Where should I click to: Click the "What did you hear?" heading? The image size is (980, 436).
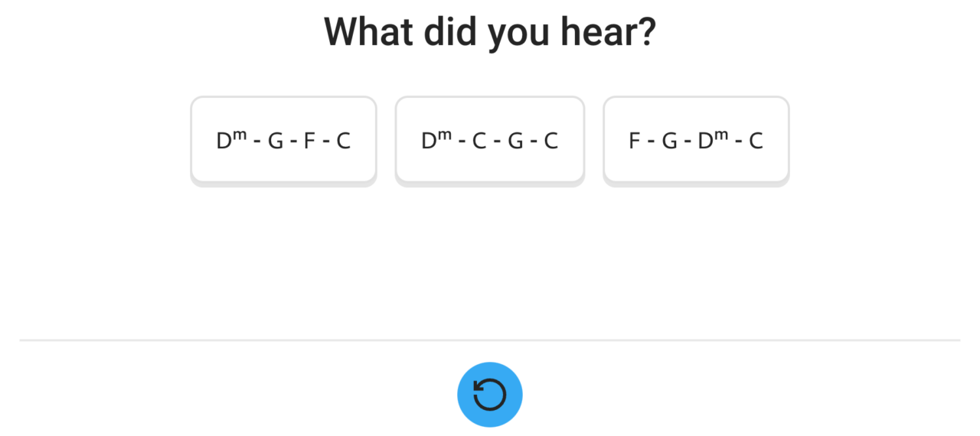490,32
